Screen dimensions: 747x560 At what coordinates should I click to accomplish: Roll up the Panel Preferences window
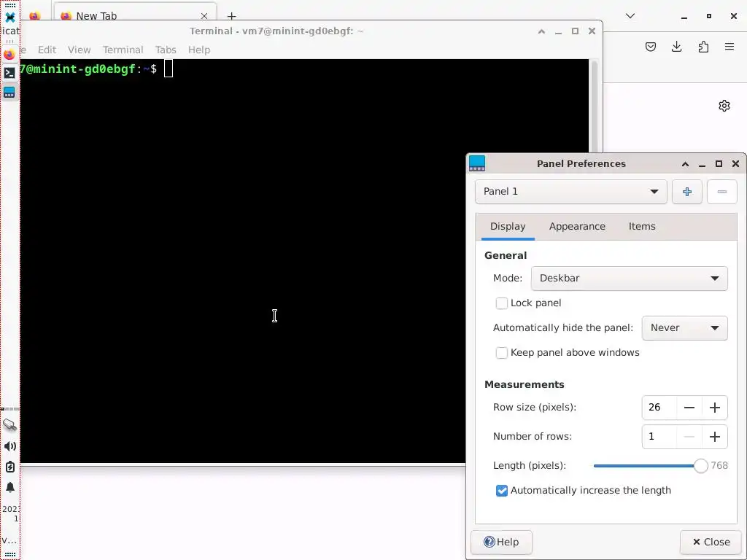tap(685, 164)
